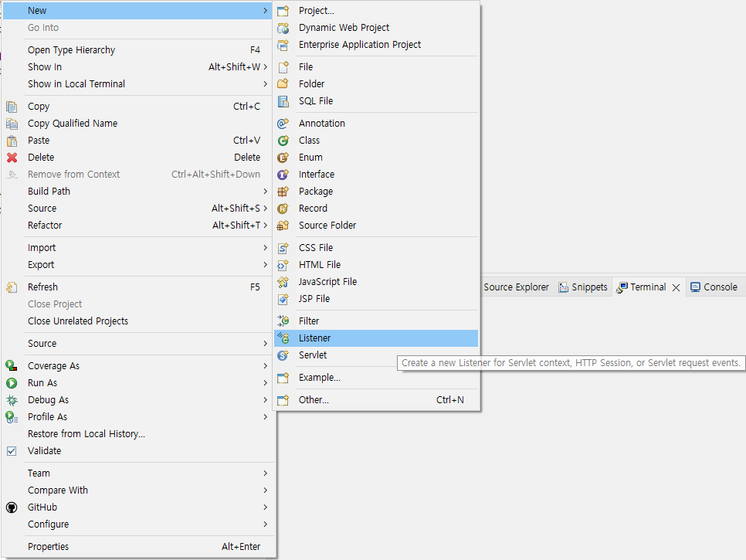Click the Debug As bug icon
This screenshot has height=560, width=746.
pyautogui.click(x=12, y=400)
